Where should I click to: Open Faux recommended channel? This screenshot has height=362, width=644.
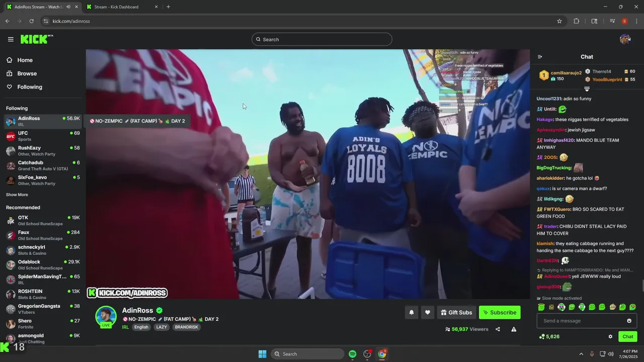[x=43, y=235]
